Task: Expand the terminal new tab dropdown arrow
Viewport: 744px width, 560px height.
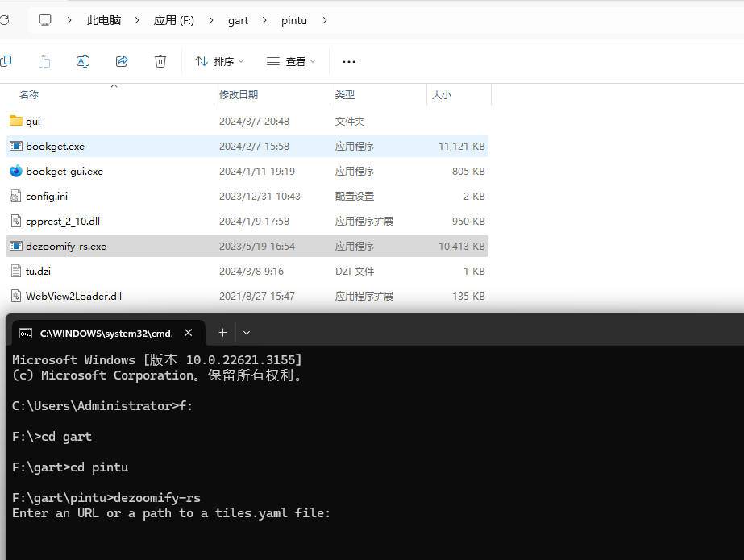Action: point(247,332)
